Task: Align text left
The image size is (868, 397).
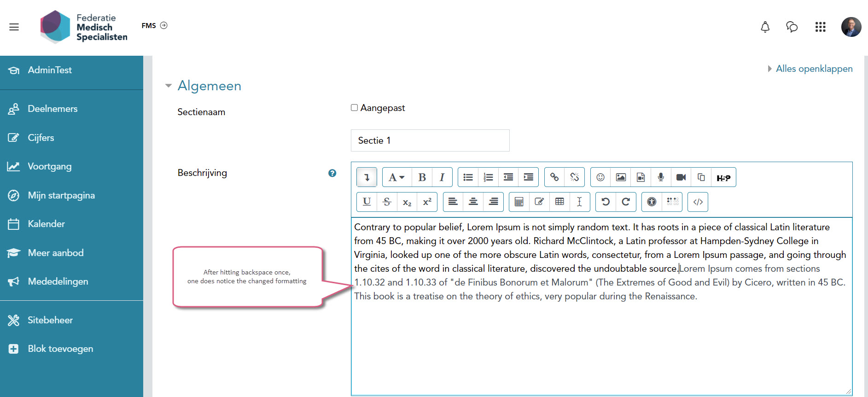Action: click(453, 202)
